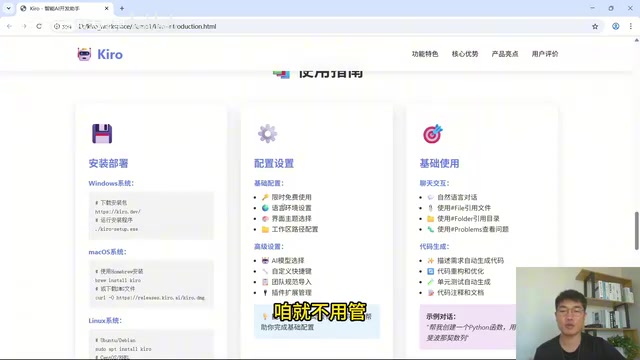
Task: Click the gear icon above 配置设置
Action: click(267, 133)
